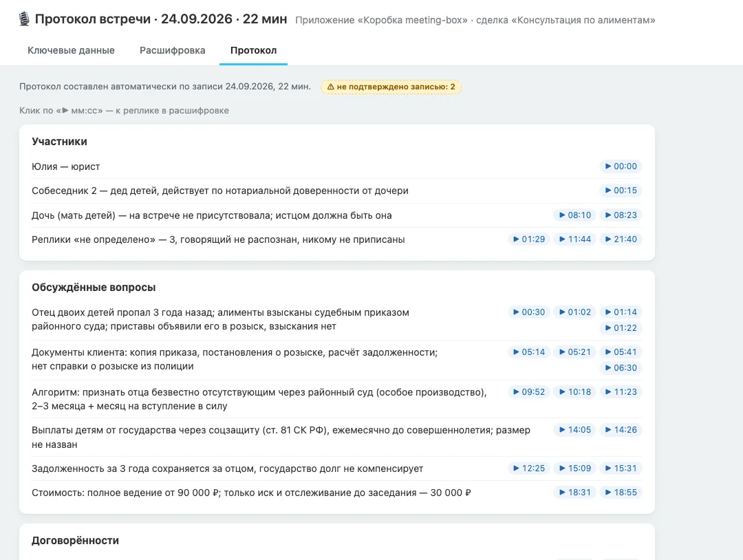Jump to 14:05 about state payments

(x=574, y=430)
